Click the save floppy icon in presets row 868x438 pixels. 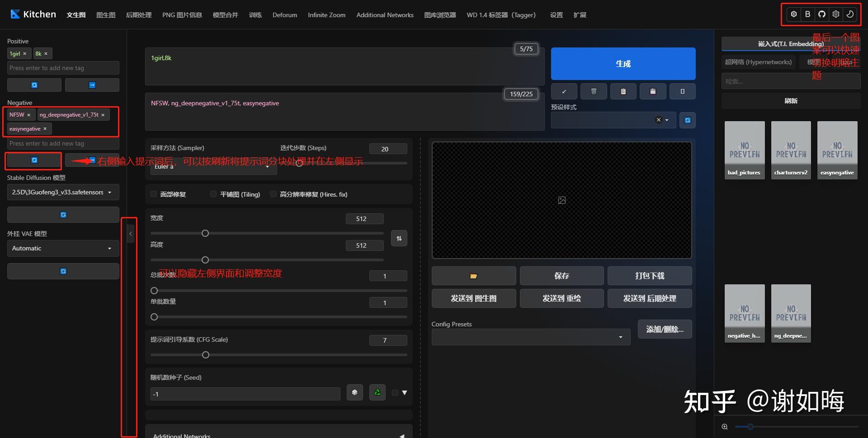pyautogui.click(x=653, y=91)
